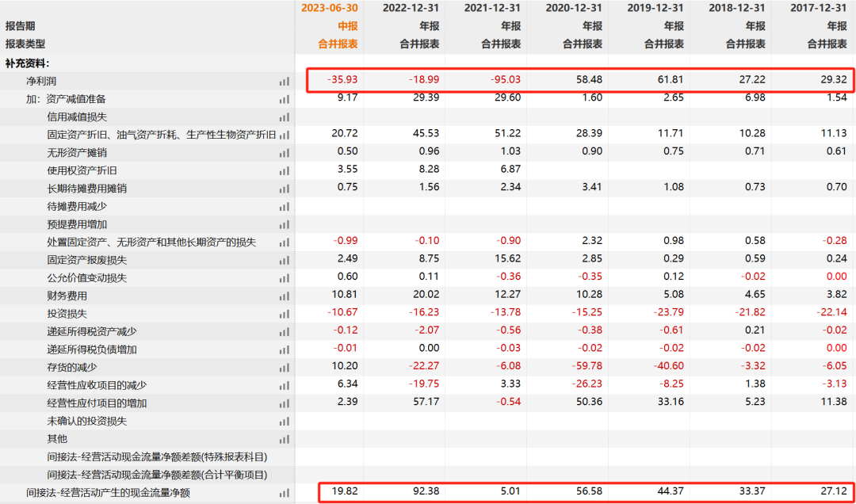This screenshot has height=504, width=856.
Task: Click the 间接法-经营活动产生的现金流量净额 row label
Action: coord(108,493)
